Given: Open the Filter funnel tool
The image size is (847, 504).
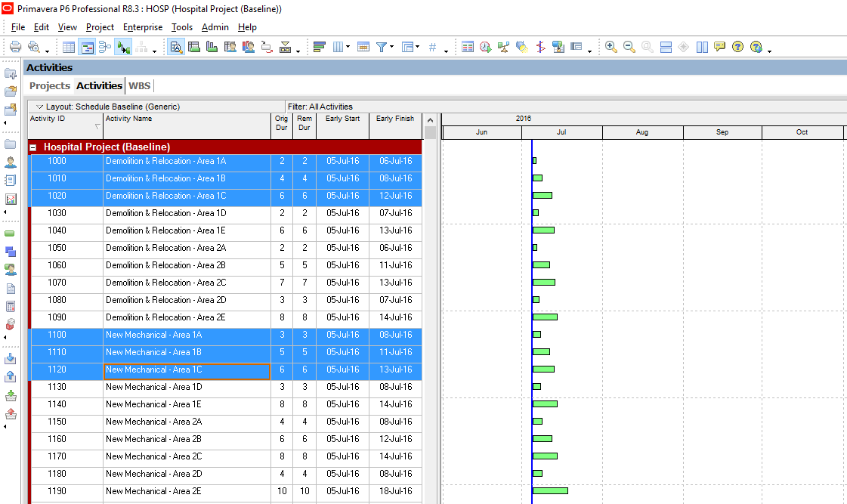Looking at the screenshot, I should [x=382, y=47].
